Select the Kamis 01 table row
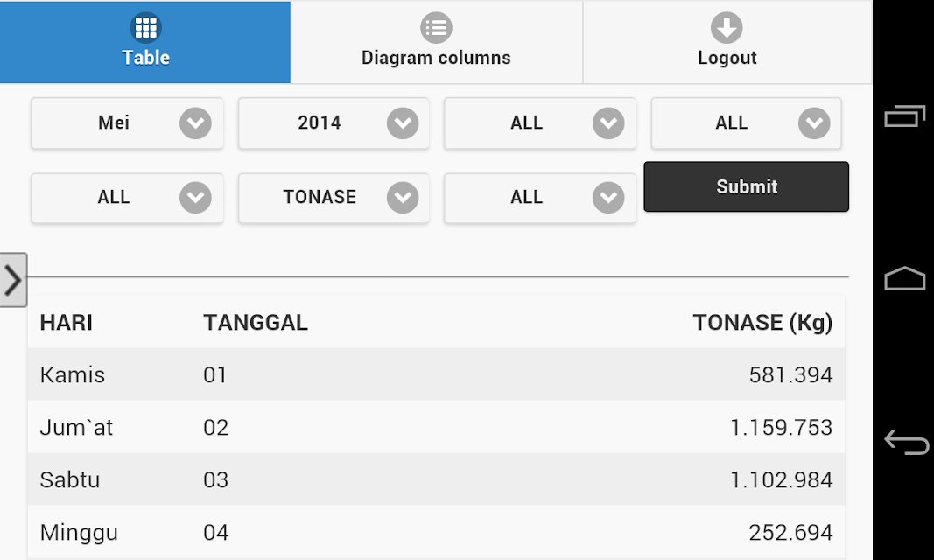The height and width of the screenshot is (560, 934). point(436,374)
